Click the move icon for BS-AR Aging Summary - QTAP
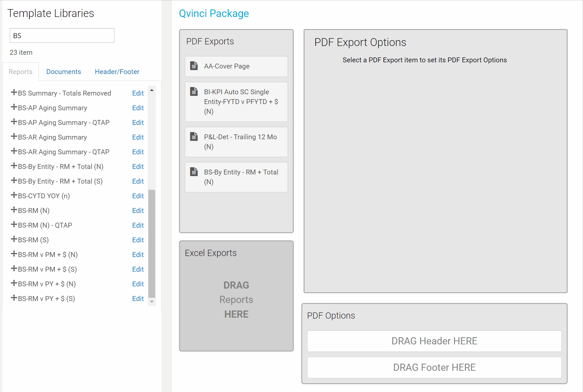Viewport: 583px width, 392px height. pyautogui.click(x=14, y=151)
